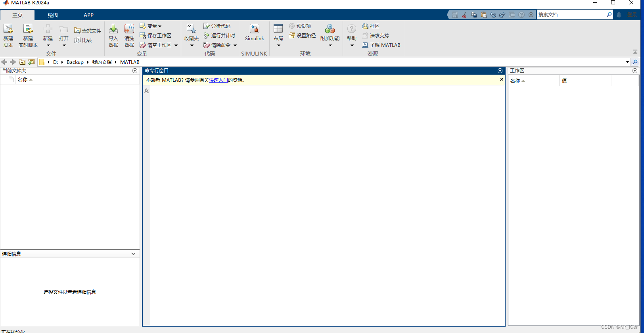The image size is (644, 333).
Task: Create a new script with 新建脚本
Action: point(8,35)
